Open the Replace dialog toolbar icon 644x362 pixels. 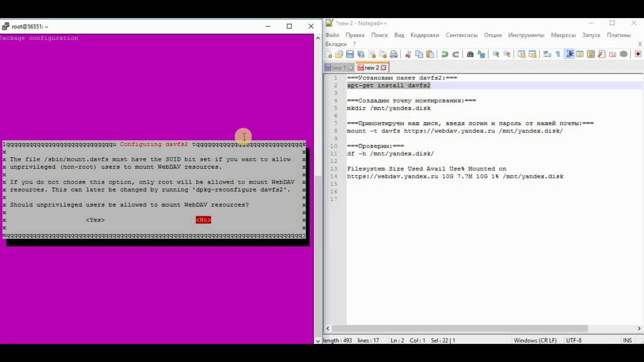point(481,54)
